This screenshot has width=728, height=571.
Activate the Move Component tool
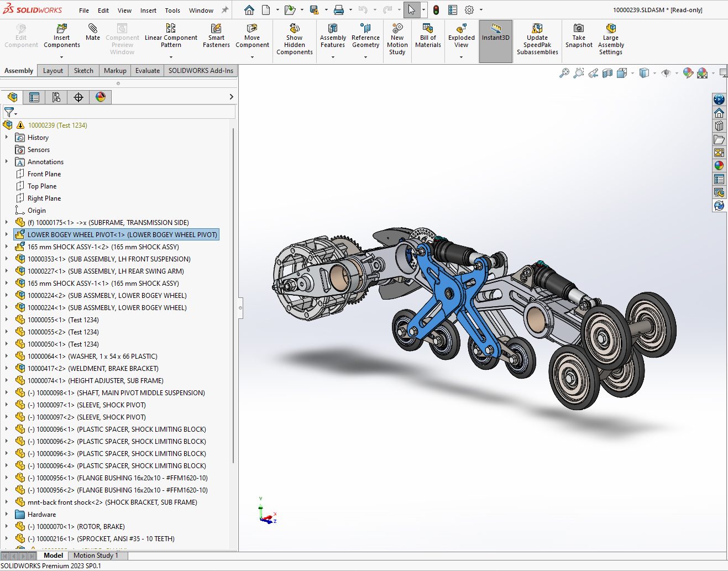[252, 37]
